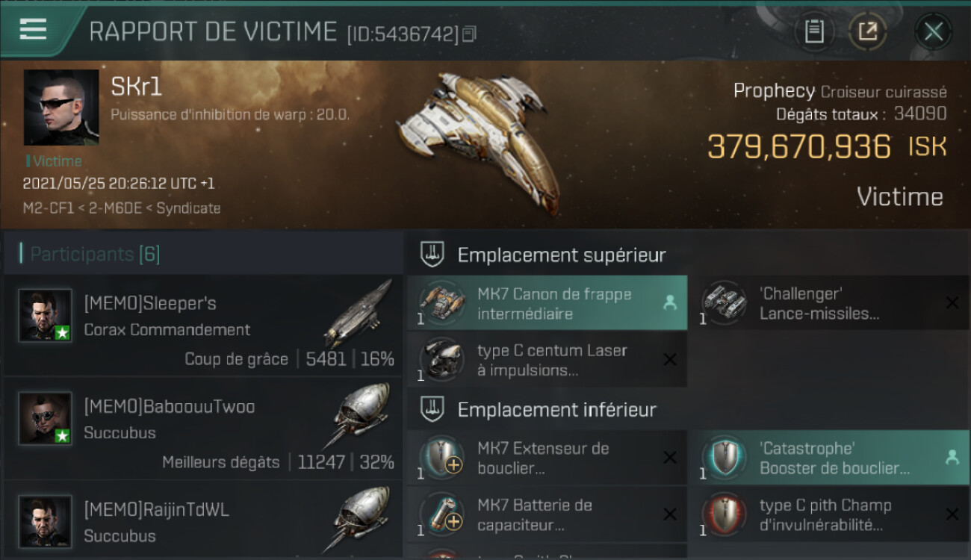The image size is (971, 560).
Task: Collapse the Emplacement inférieur section
Action: [x=433, y=409]
